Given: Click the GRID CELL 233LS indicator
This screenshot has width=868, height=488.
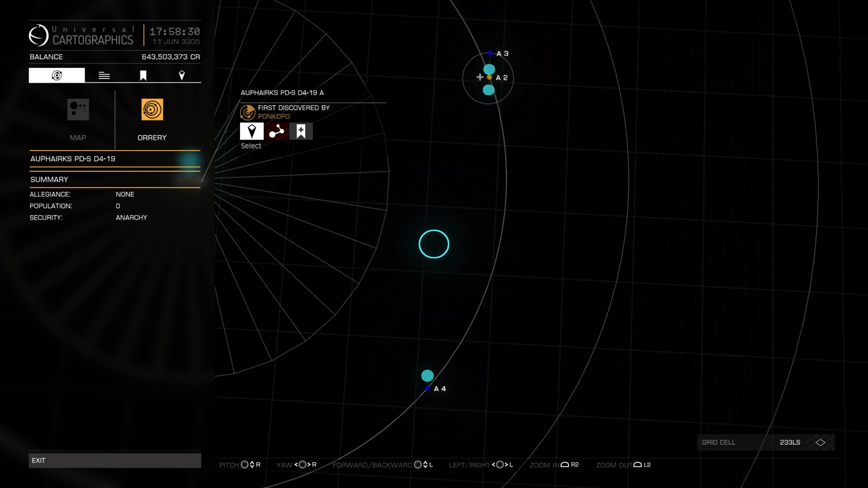Looking at the screenshot, I should pyautogui.click(x=765, y=442).
